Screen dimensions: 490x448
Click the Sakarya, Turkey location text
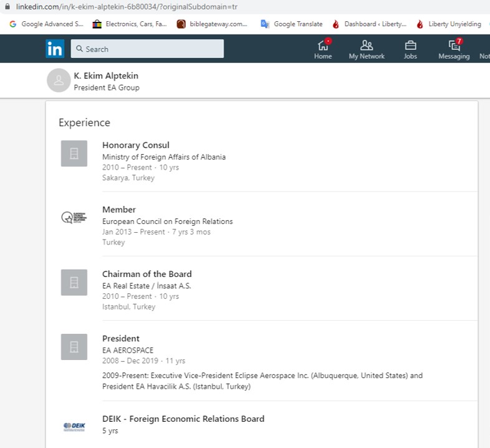128,178
